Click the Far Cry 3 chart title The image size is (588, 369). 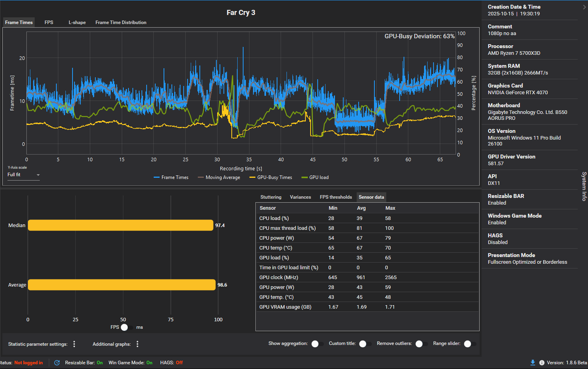point(241,13)
